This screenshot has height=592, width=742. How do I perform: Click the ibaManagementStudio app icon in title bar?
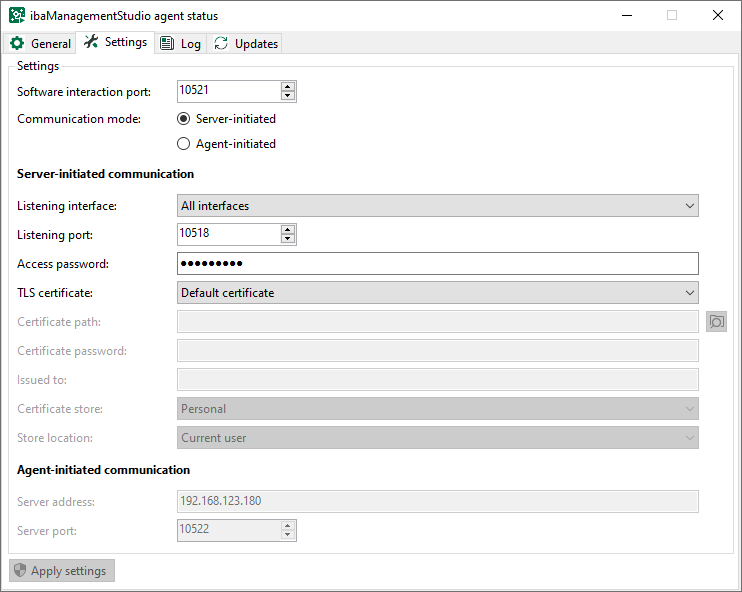[17, 16]
